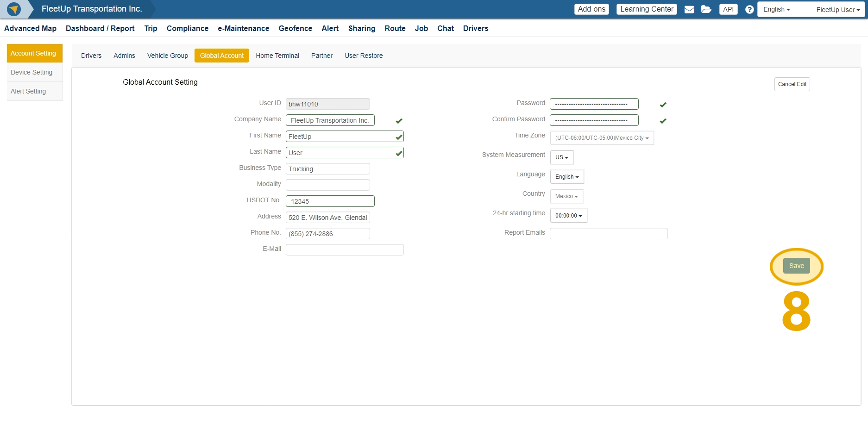The image size is (868, 430).
Task: Click the checkmark beside Confirm Password
Action: 663,121
